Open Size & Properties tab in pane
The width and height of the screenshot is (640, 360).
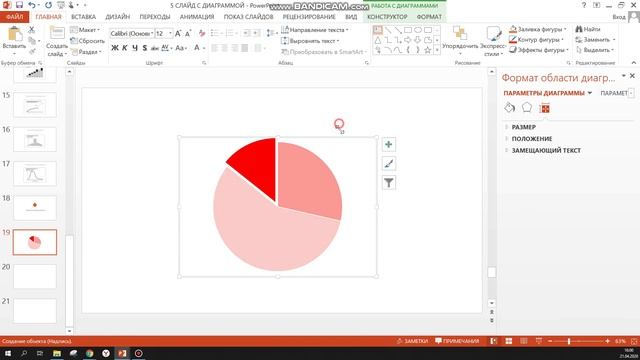click(544, 108)
